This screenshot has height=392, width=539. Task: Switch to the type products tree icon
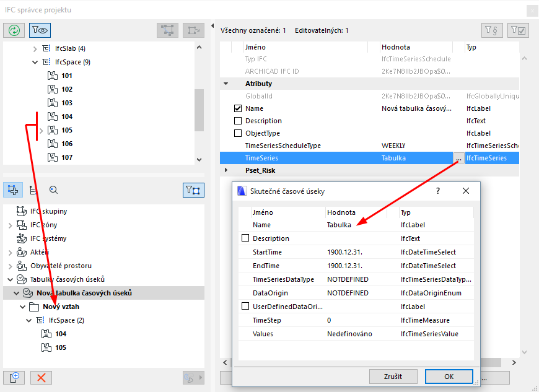33,190
